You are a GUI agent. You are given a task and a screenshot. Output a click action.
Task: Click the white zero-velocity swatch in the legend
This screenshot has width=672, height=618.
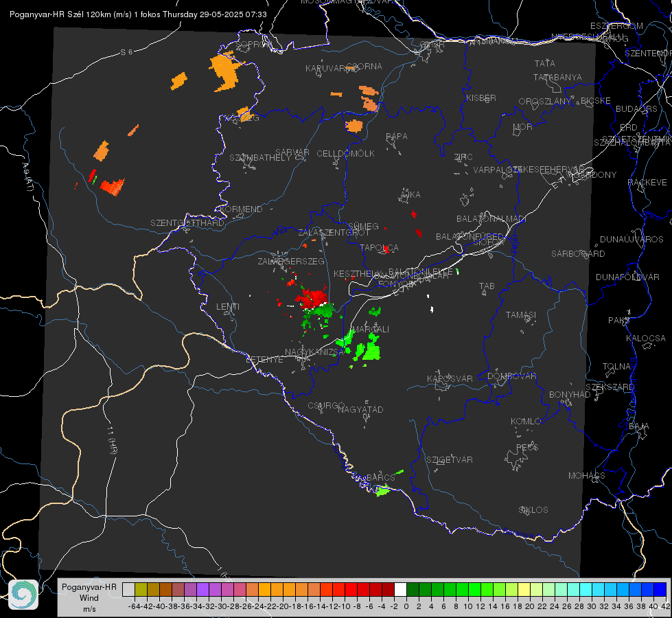tap(400, 589)
